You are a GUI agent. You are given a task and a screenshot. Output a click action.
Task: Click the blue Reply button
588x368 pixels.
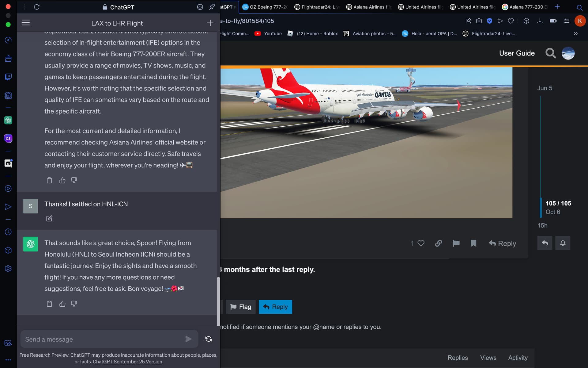(x=275, y=307)
